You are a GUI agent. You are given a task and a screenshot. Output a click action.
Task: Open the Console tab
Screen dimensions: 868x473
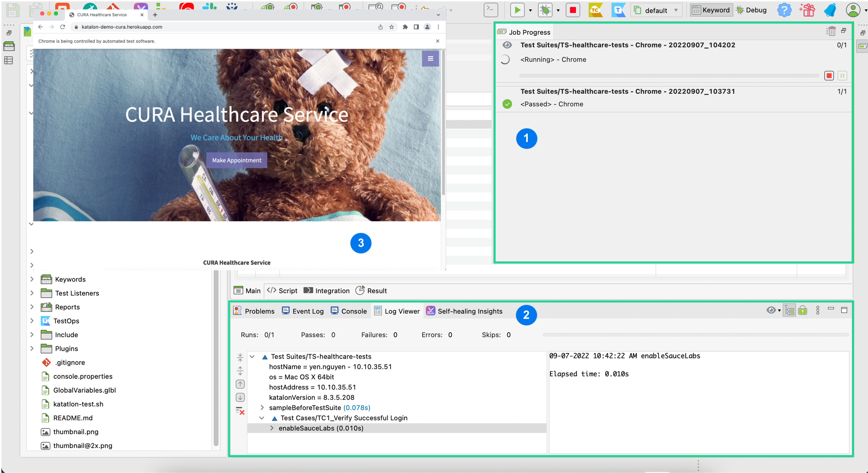click(x=349, y=311)
